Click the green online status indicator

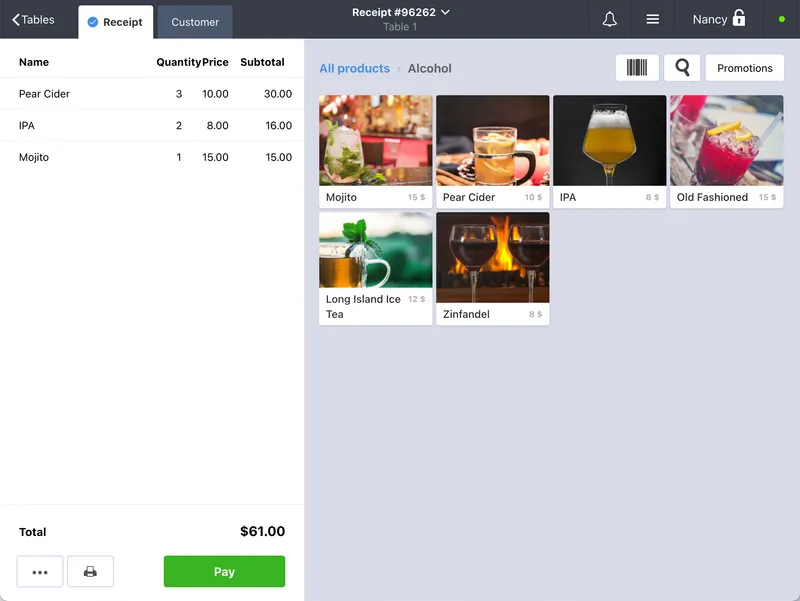click(781, 19)
